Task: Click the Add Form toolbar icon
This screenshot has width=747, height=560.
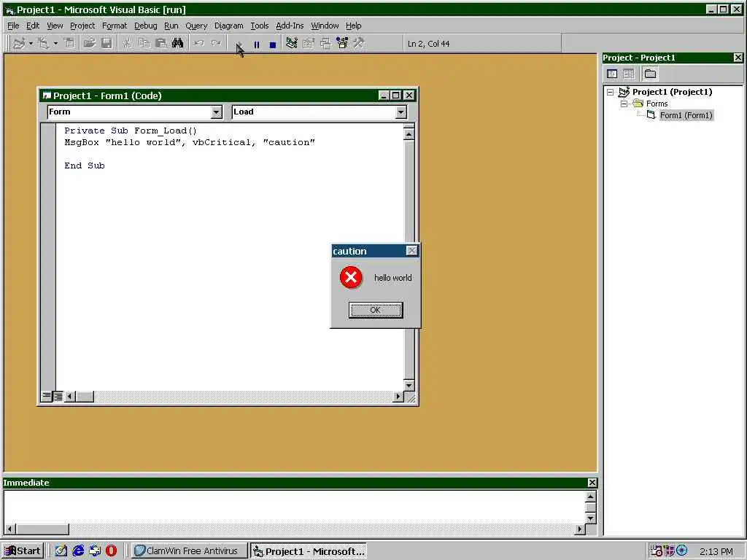Action: [43, 43]
